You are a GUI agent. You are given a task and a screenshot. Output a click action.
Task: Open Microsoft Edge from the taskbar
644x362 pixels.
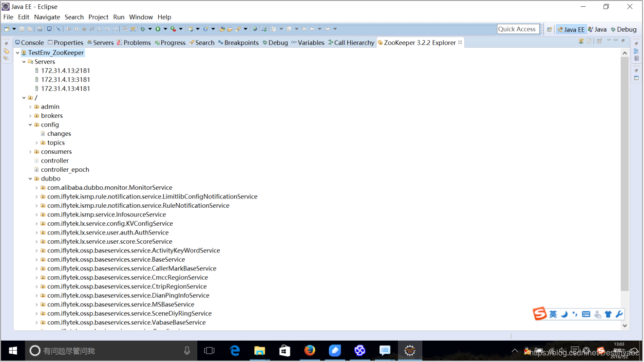235,350
